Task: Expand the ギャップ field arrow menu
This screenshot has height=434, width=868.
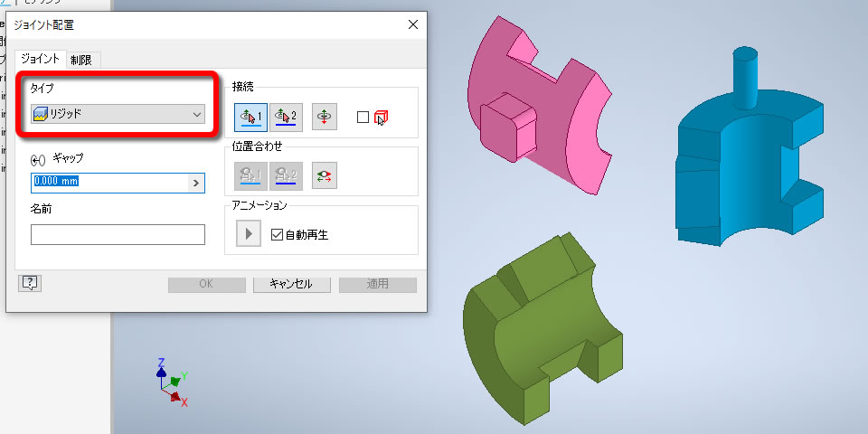Action: 196,183
